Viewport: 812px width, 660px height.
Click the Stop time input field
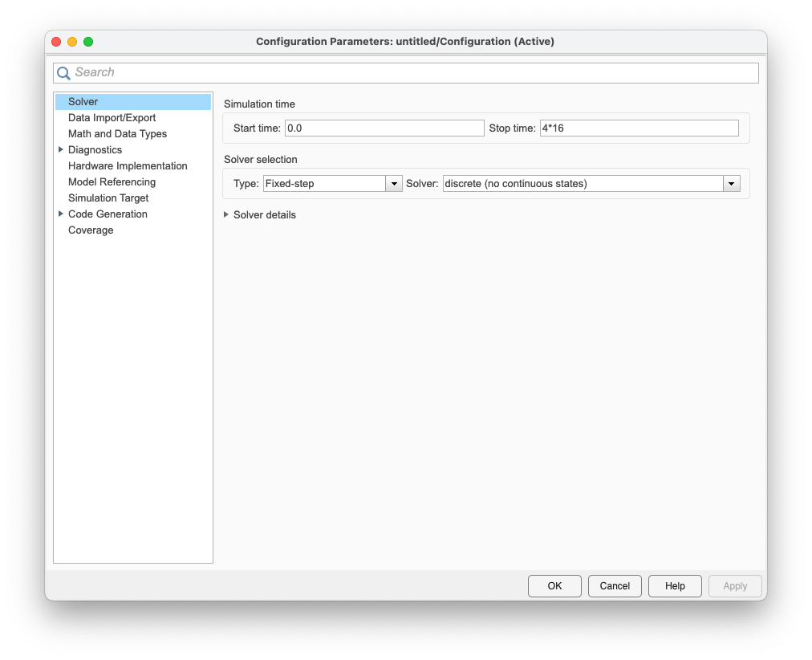pos(639,128)
